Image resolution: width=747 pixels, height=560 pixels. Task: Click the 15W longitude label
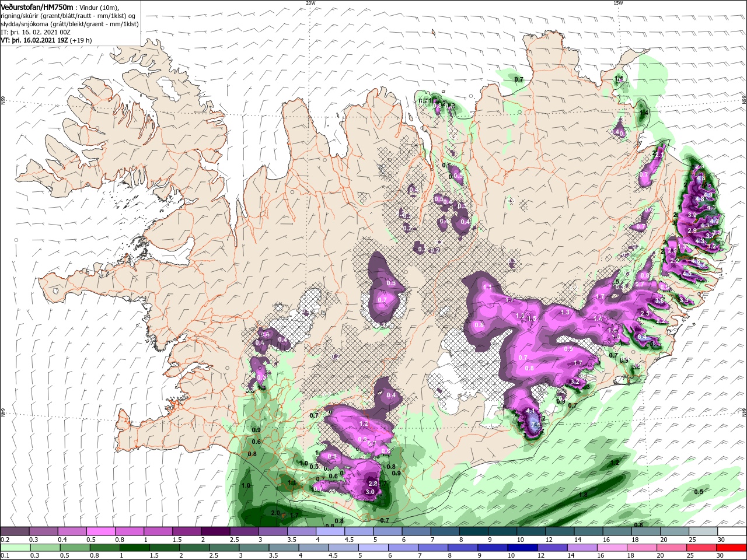pyautogui.click(x=617, y=3)
